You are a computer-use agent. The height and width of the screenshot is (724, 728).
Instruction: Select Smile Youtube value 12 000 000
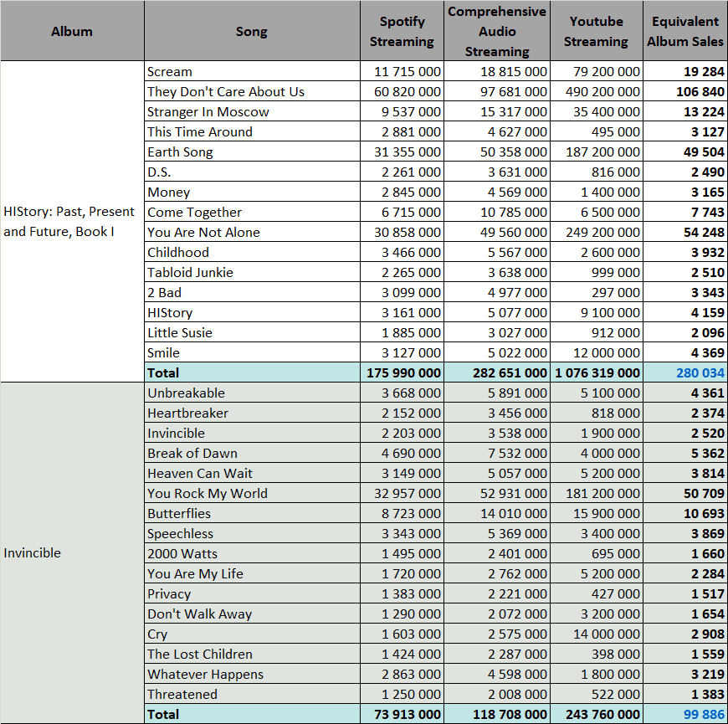(597, 352)
